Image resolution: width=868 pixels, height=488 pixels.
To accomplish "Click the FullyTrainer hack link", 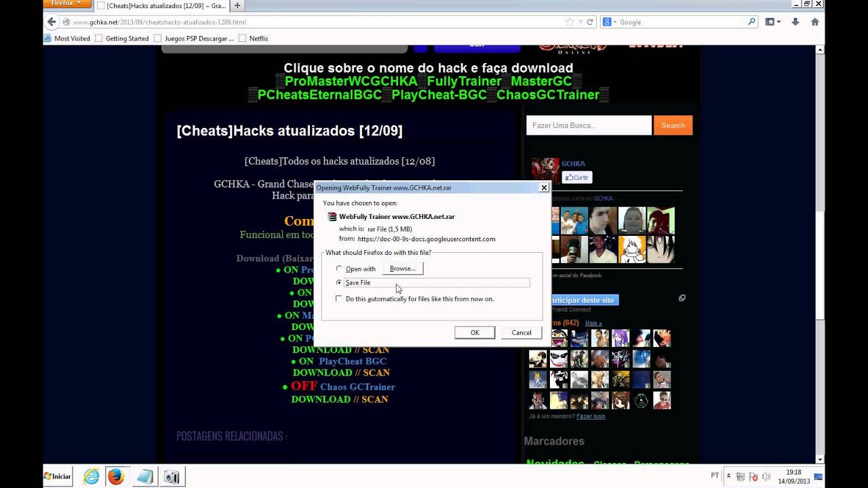I will click(464, 81).
